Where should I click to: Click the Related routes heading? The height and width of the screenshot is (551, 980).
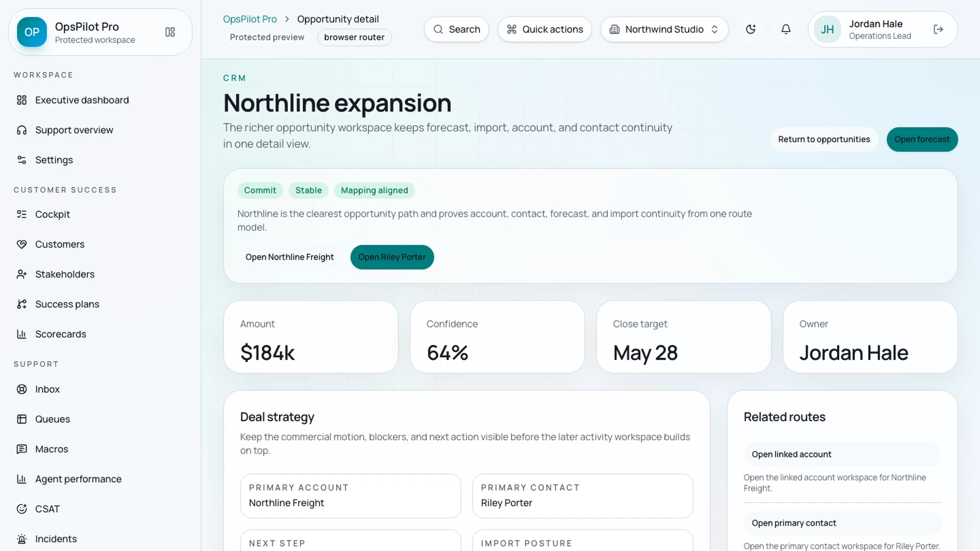point(785,417)
